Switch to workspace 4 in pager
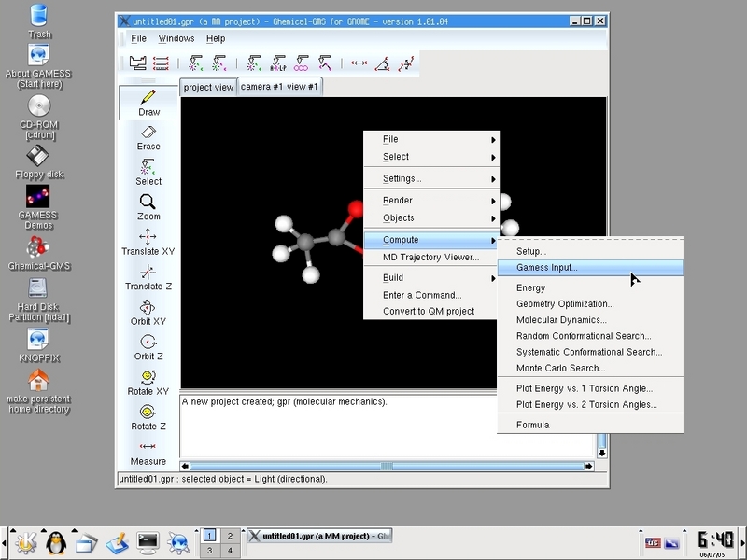Screen dimensions: 747x560 (x=230, y=551)
